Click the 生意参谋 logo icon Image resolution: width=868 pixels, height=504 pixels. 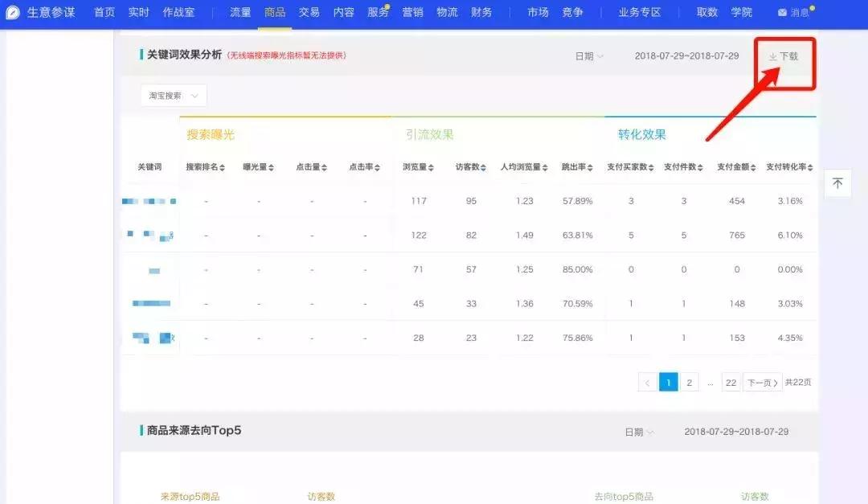click(x=11, y=12)
